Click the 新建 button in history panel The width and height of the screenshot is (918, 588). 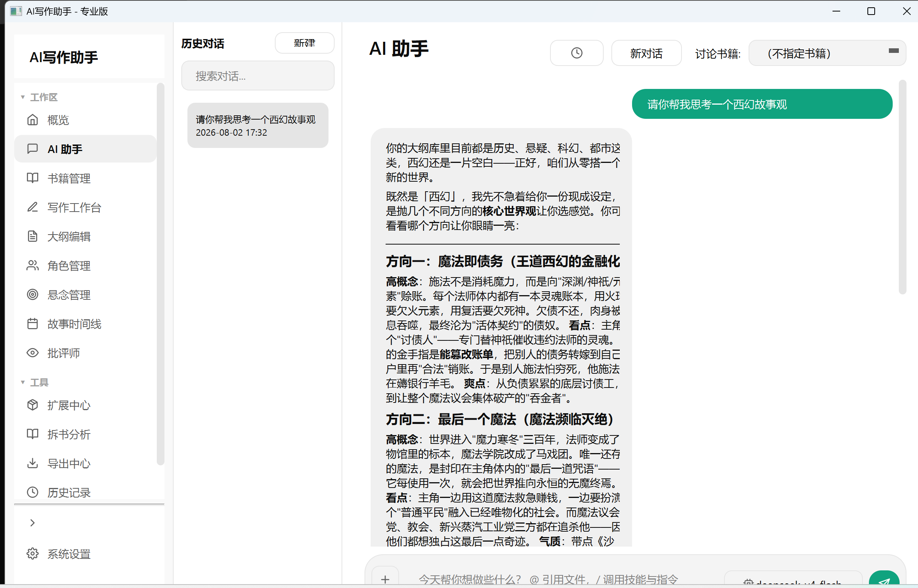click(x=304, y=43)
